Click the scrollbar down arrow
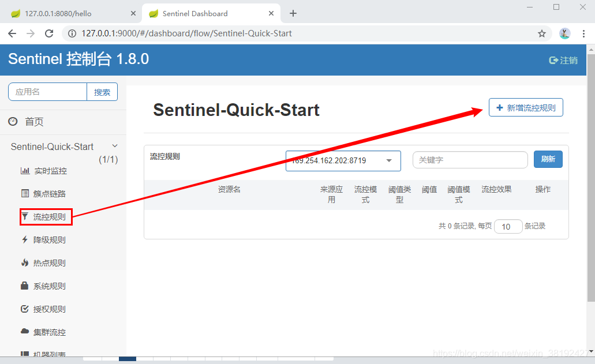The image size is (595, 364). 591,351
